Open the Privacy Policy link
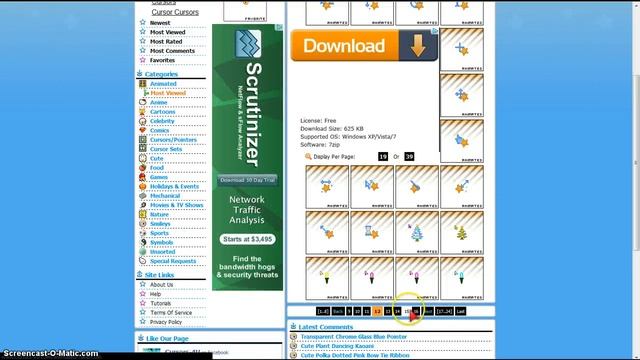The height and width of the screenshot is (360, 640). [166, 322]
